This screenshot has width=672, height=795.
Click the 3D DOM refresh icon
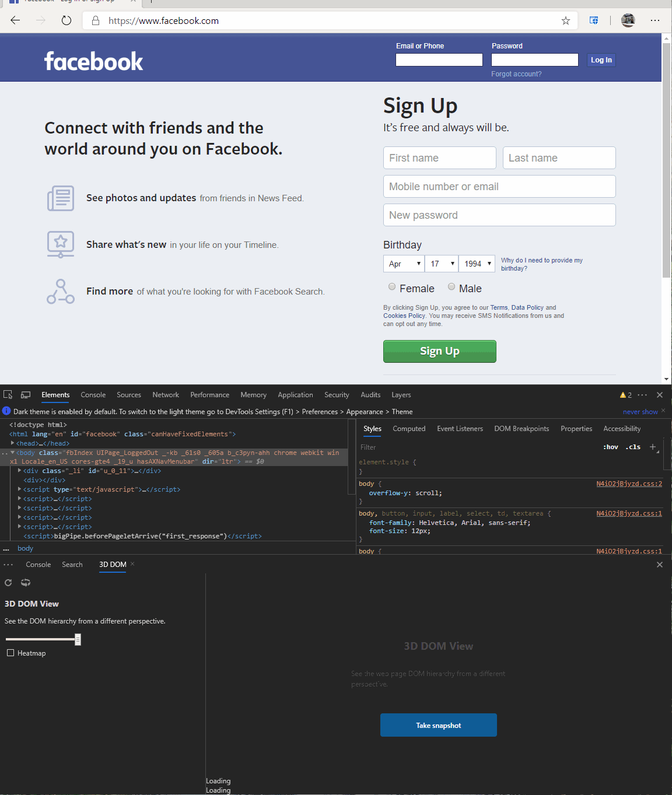[x=8, y=583]
